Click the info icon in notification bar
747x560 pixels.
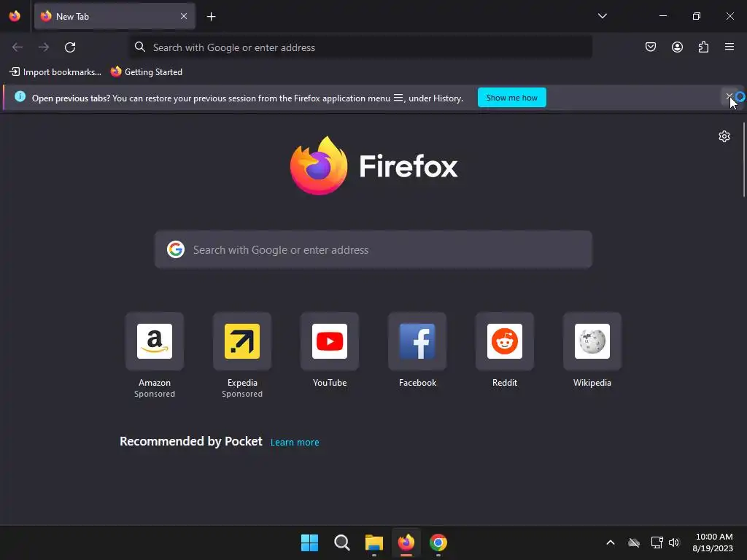tap(20, 97)
